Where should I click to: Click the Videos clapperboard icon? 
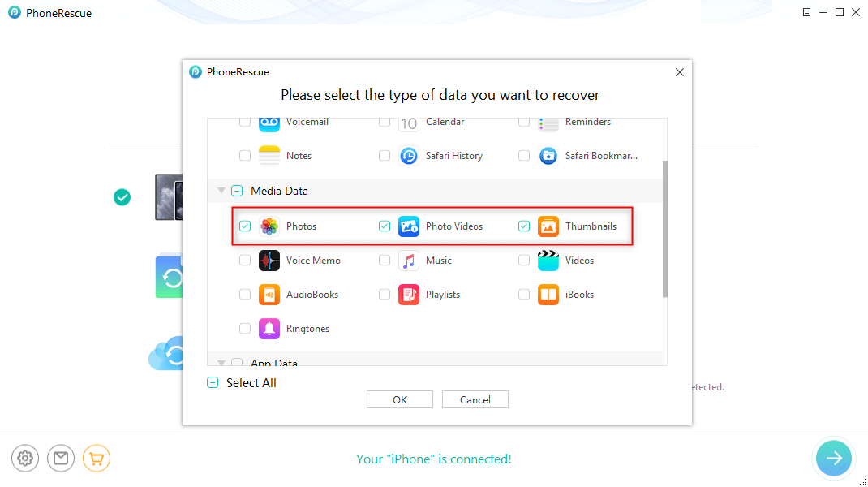click(x=548, y=261)
